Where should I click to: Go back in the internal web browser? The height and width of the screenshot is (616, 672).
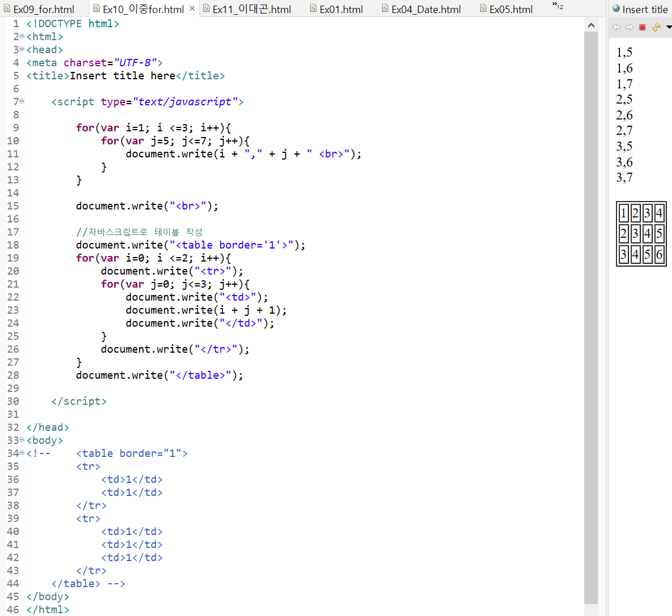617,27
